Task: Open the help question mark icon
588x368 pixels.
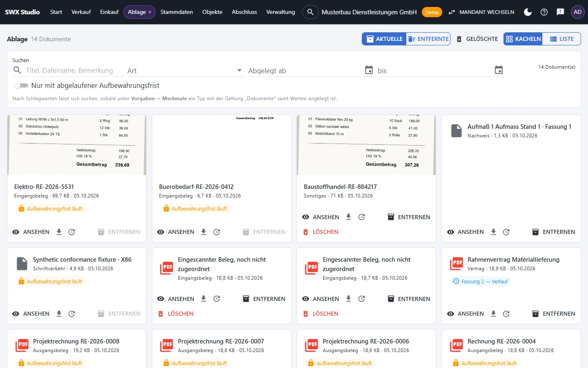Action: point(544,12)
